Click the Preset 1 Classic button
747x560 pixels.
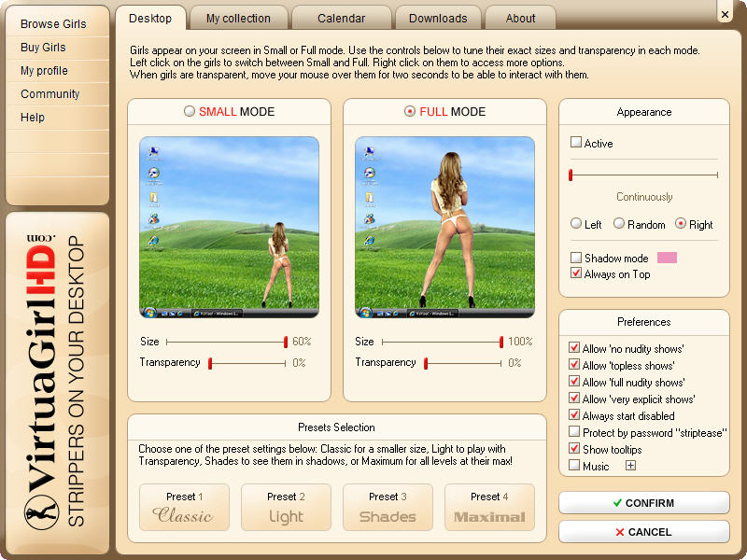tap(184, 507)
